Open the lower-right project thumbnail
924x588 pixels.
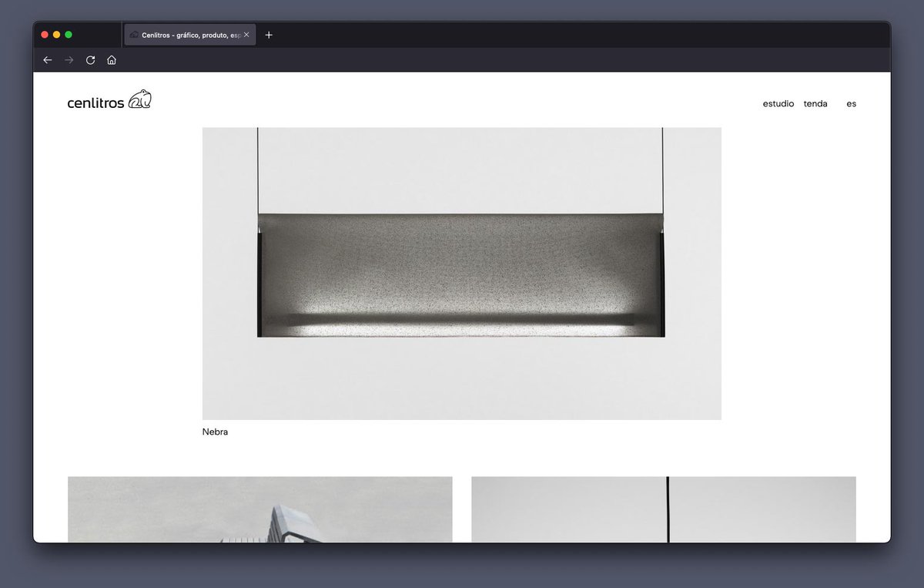pos(664,509)
